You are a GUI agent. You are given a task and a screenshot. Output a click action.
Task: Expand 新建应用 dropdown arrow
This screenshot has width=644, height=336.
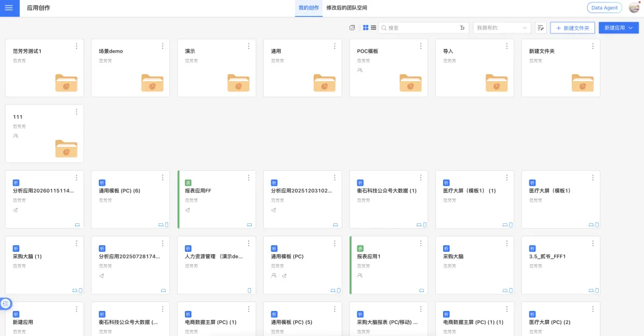pyautogui.click(x=631, y=27)
